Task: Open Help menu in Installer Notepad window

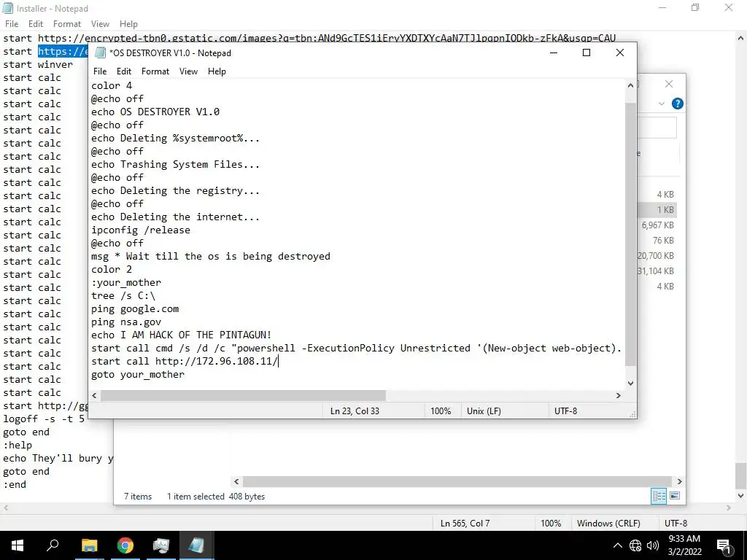Action: pos(128,24)
